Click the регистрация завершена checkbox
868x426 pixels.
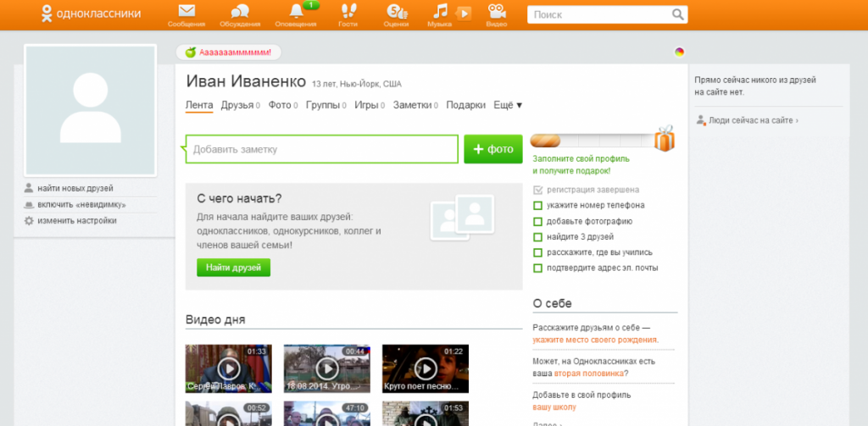coord(537,190)
